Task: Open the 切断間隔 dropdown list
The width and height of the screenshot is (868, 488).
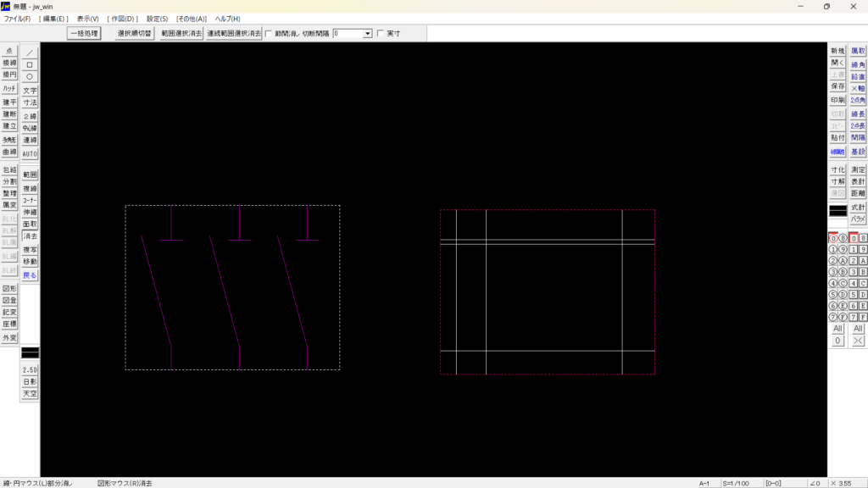Action: [x=368, y=34]
